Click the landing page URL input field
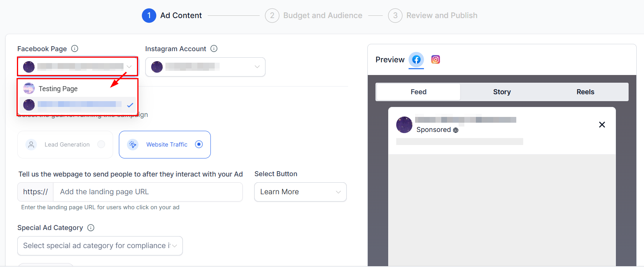The height and width of the screenshot is (270, 644). (x=148, y=192)
